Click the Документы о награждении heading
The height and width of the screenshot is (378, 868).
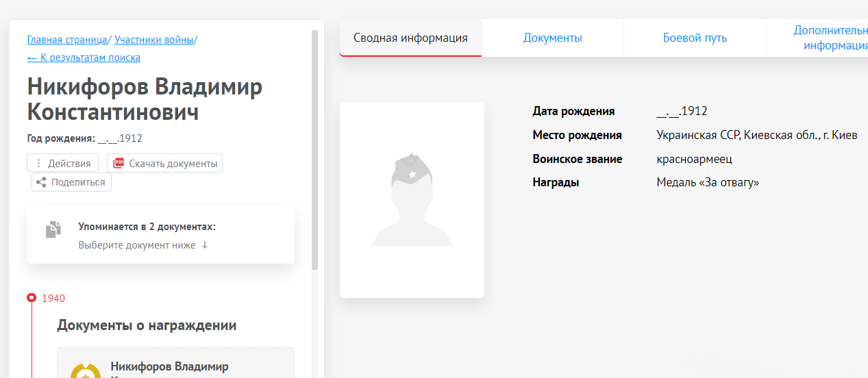pyautogui.click(x=147, y=325)
